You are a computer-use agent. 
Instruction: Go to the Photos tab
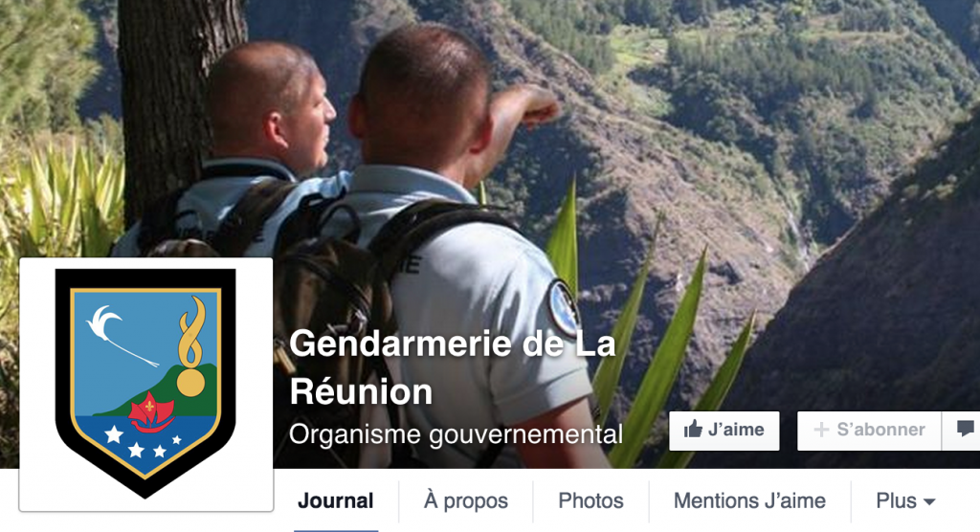point(590,500)
